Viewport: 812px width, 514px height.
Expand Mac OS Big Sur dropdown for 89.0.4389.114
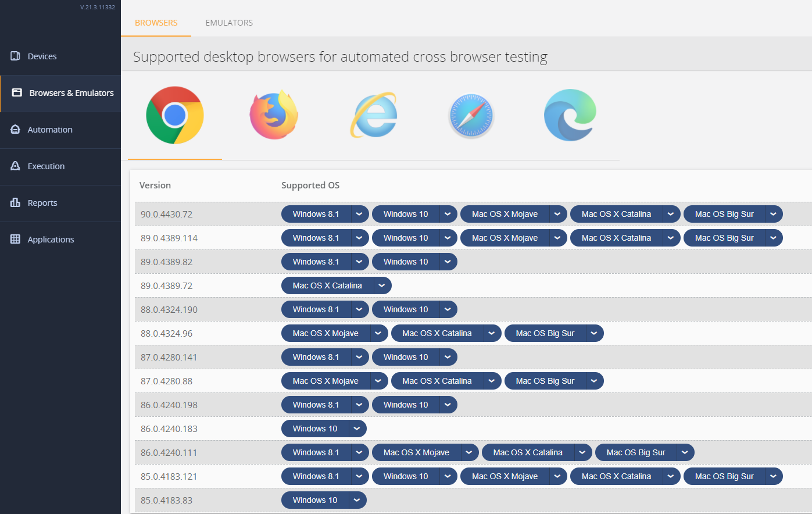click(x=774, y=238)
